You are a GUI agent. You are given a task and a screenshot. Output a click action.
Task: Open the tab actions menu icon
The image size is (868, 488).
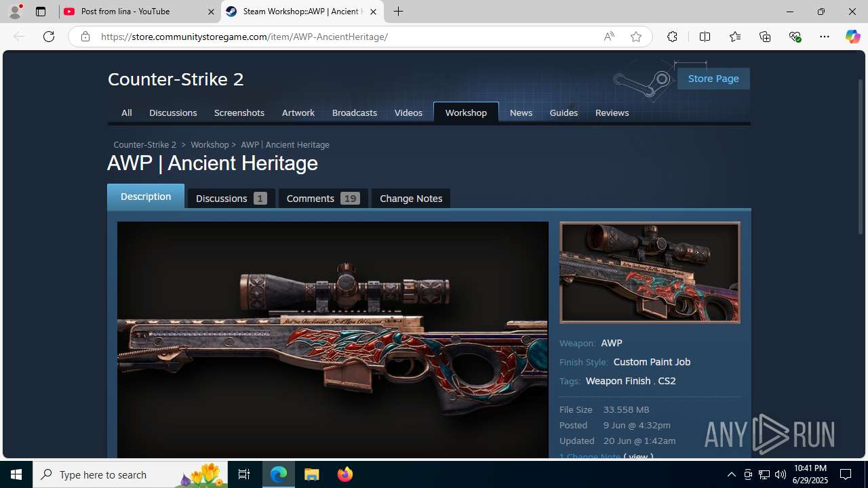coord(41,12)
